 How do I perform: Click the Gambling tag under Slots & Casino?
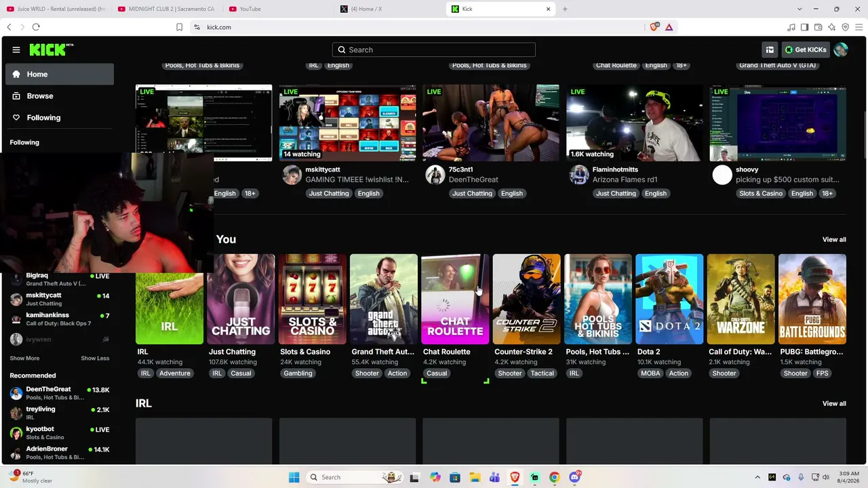tap(298, 373)
